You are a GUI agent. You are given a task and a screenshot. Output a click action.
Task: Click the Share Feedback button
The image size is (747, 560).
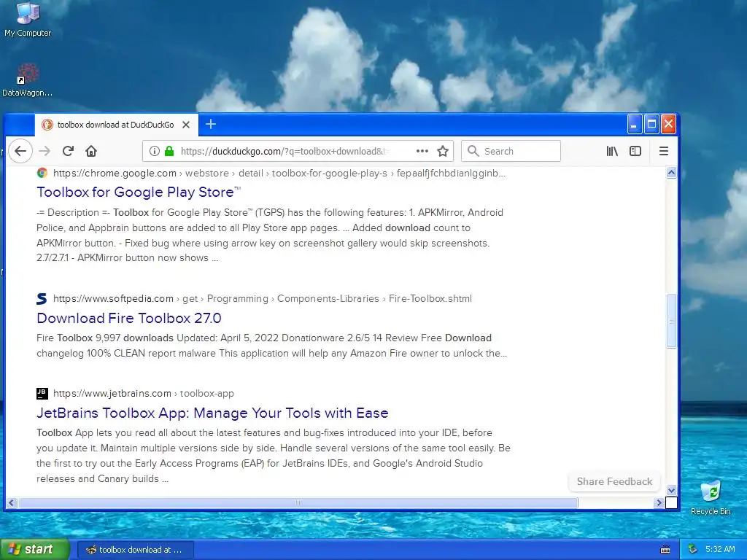click(614, 481)
